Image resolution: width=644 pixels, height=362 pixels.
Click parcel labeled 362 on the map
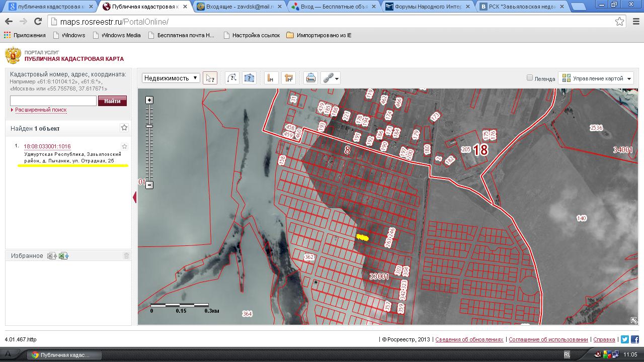click(309, 257)
